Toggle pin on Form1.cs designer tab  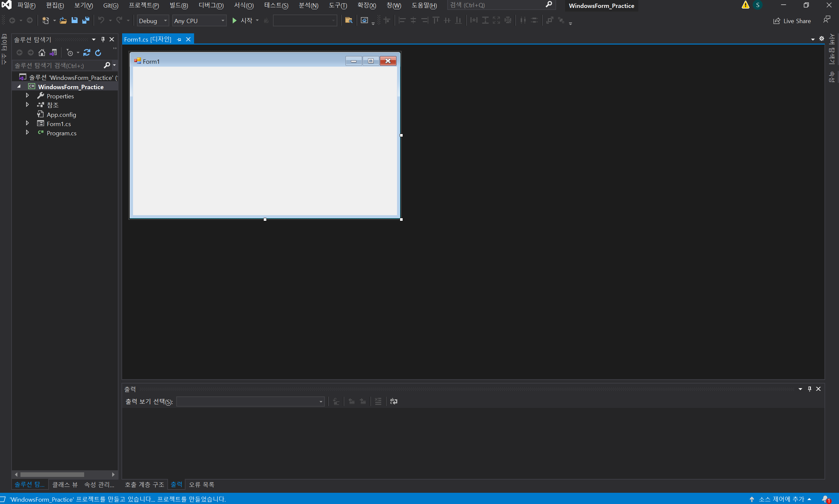[179, 40]
